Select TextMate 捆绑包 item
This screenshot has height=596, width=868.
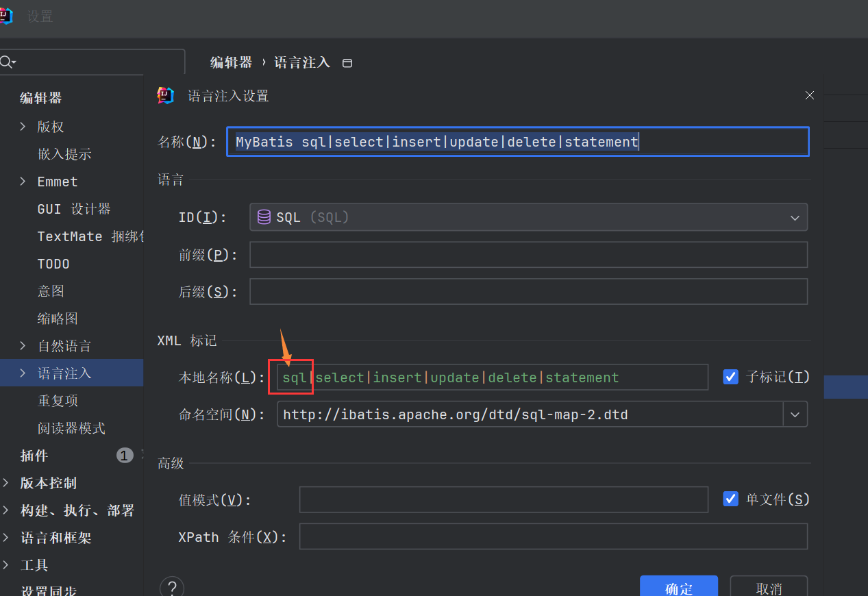pos(90,236)
